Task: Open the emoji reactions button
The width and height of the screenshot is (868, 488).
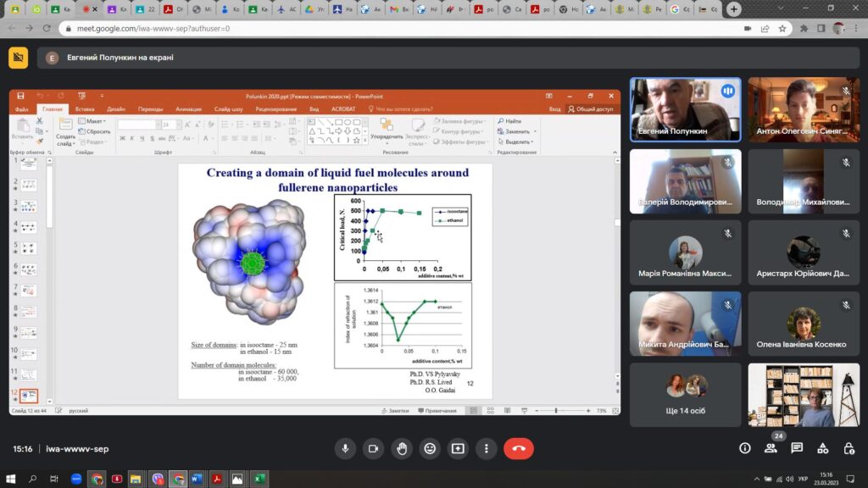Action: click(x=430, y=448)
